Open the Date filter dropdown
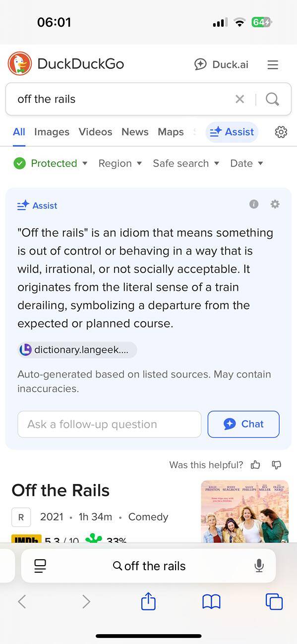 click(x=246, y=163)
